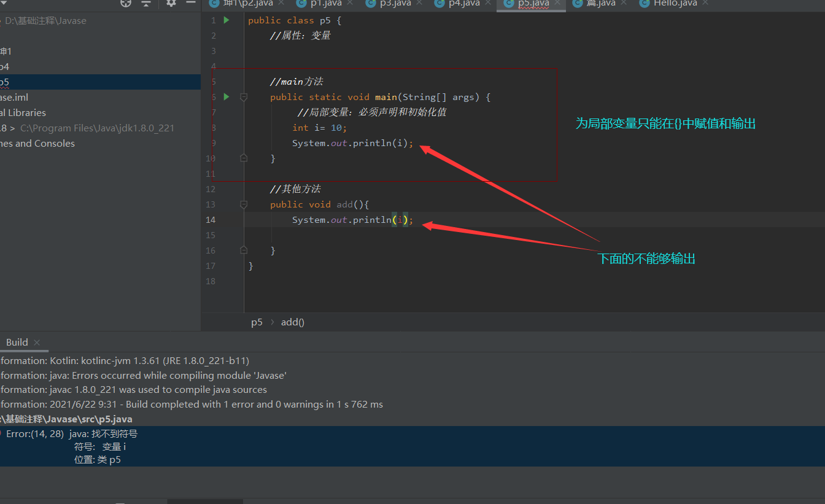Locate current file with the crosshair icon

point(126,3)
